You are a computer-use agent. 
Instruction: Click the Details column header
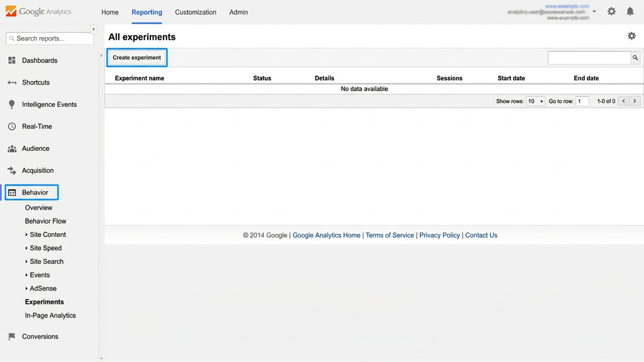[325, 79]
